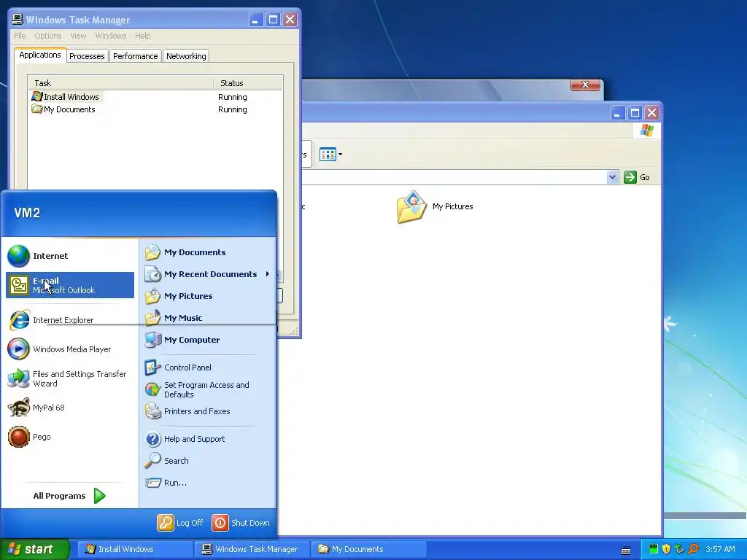Open Task Manager Windows menu
This screenshot has height=560, width=747.
point(111,36)
